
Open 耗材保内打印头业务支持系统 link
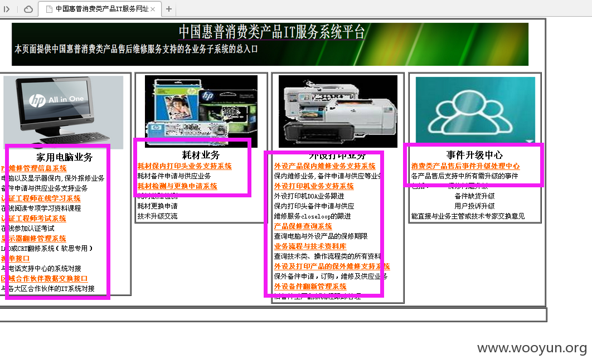185,166
